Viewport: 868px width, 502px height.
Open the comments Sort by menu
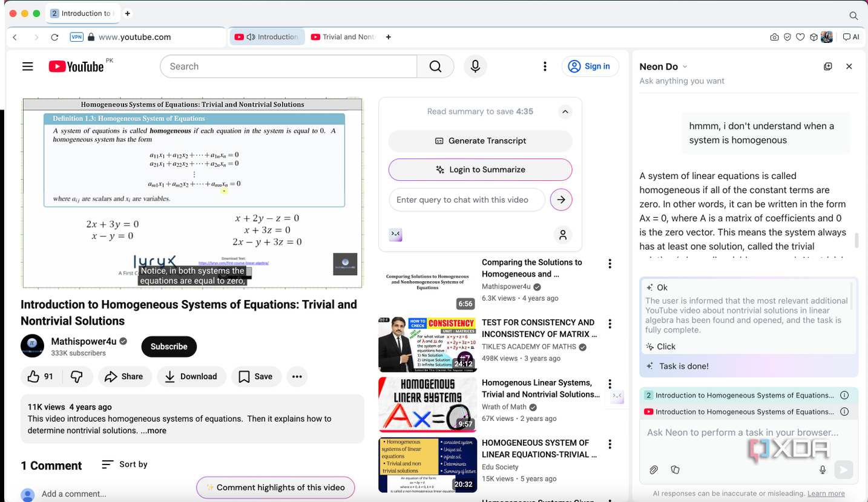(x=124, y=464)
